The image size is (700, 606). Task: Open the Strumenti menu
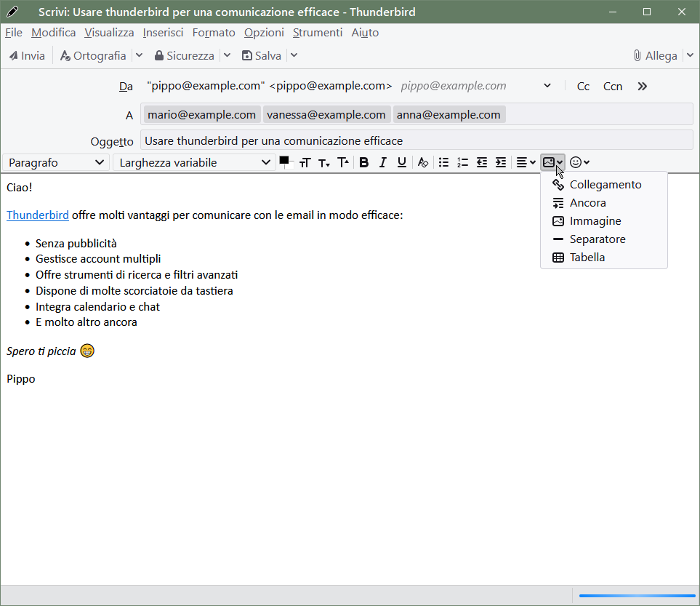(318, 33)
